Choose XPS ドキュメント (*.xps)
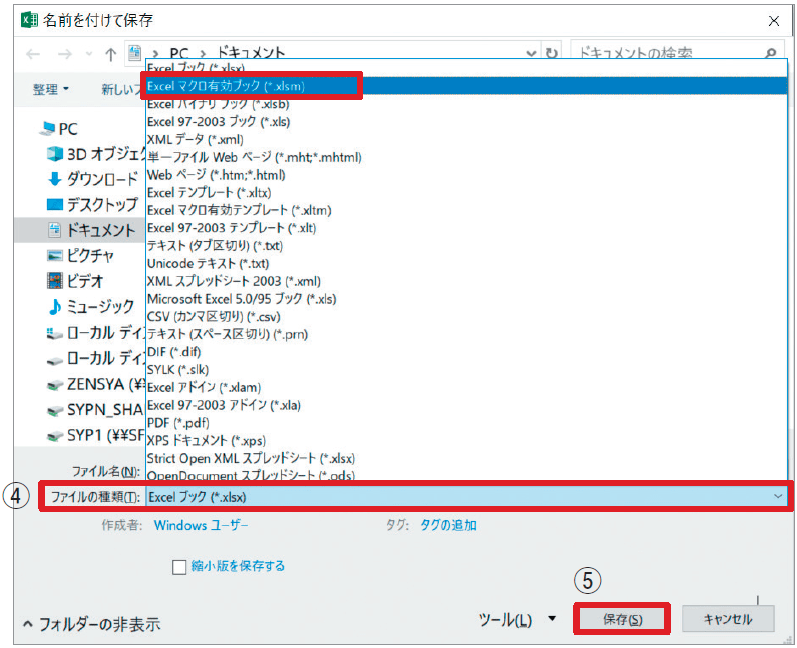 click(x=466, y=441)
